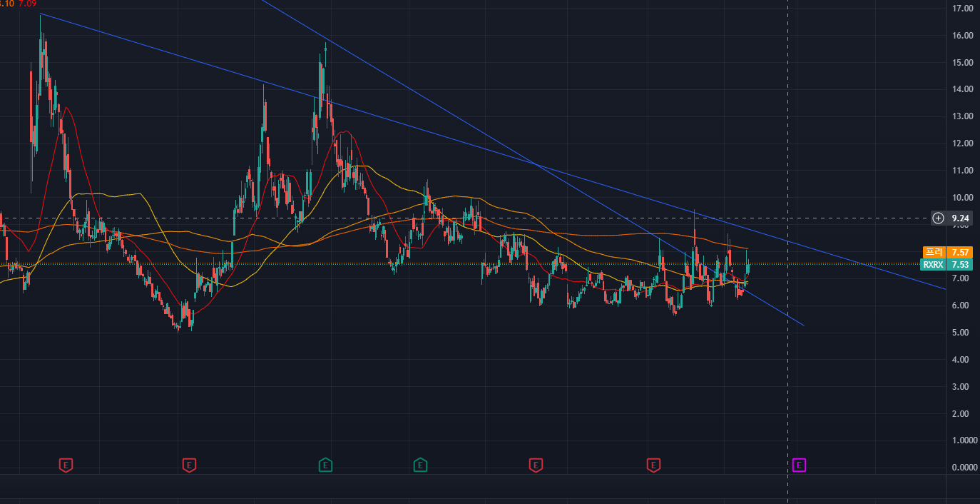Click the 10.00 price scale label
This screenshot has height=504, width=980.
point(962,198)
